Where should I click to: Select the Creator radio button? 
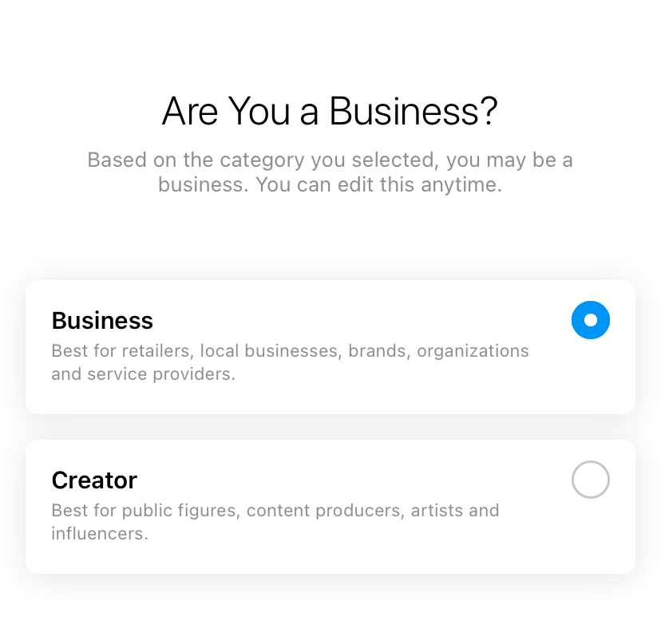591,480
